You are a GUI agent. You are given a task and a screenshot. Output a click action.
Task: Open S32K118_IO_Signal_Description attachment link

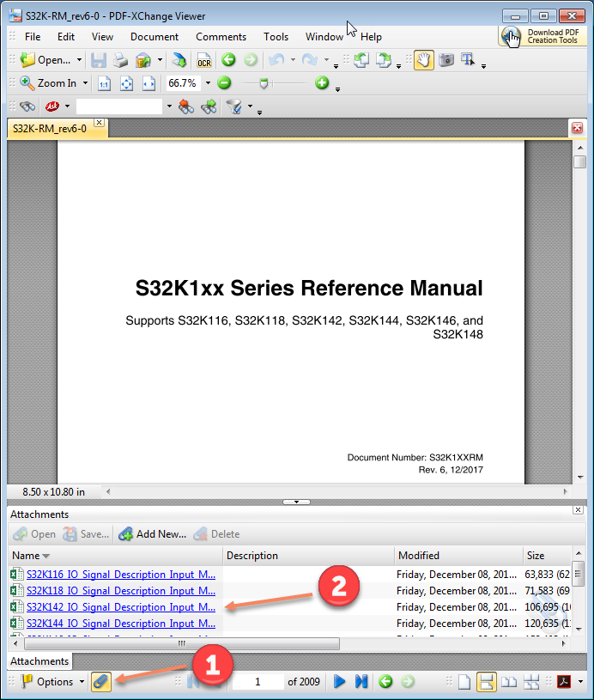click(121, 591)
